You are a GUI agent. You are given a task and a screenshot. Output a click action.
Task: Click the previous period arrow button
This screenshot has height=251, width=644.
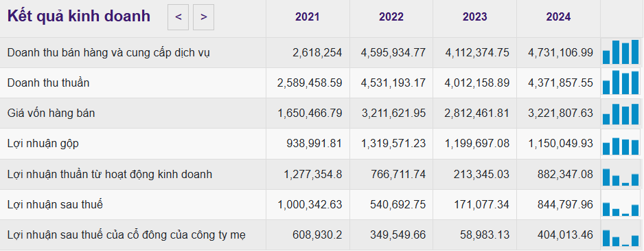click(x=179, y=17)
